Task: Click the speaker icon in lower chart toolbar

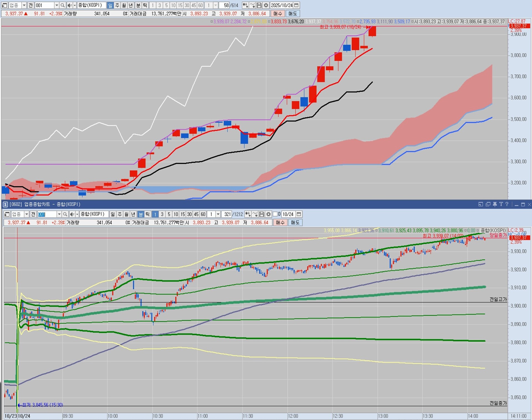Action: pos(72,214)
